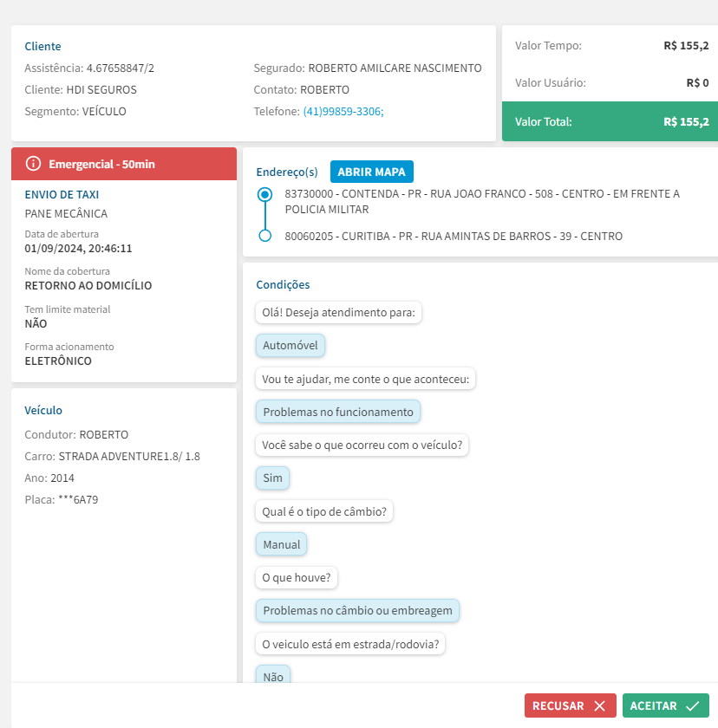Click the 'Não' answer chip

[273, 676]
